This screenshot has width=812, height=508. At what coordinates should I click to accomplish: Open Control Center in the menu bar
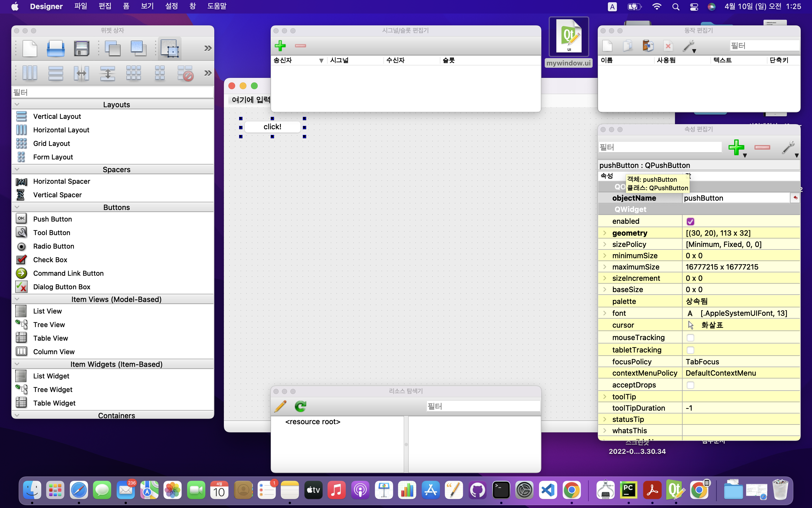click(694, 6)
